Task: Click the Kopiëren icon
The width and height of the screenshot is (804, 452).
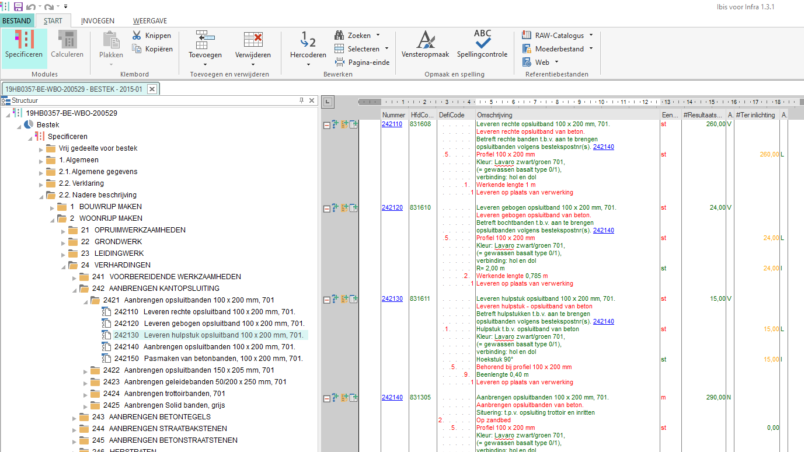Action: (x=137, y=48)
